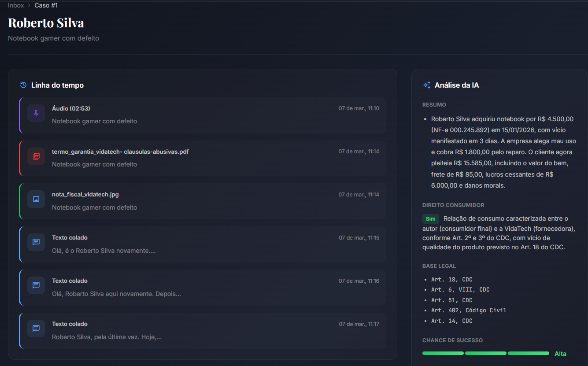Image resolution: width=588 pixels, height=366 pixels.
Task: Click the history icon beside Linha do tempo
Action: point(23,85)
